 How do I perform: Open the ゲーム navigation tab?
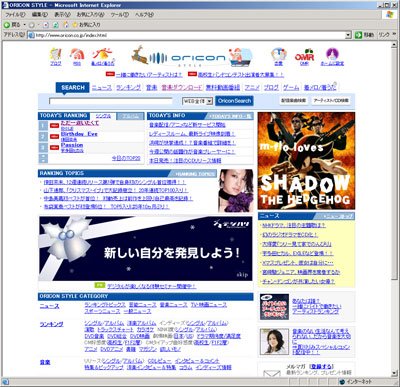point(291,88)
